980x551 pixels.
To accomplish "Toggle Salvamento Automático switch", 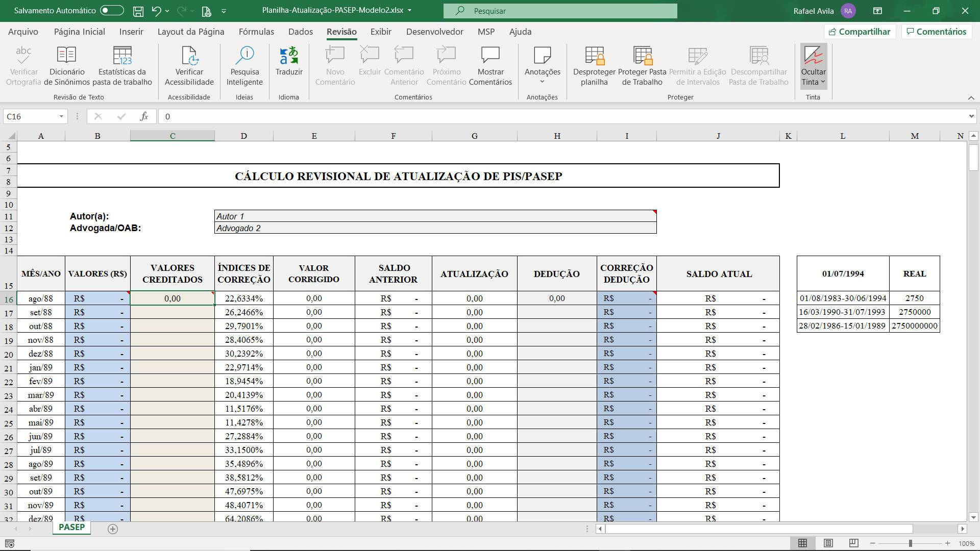I will 112,10.
